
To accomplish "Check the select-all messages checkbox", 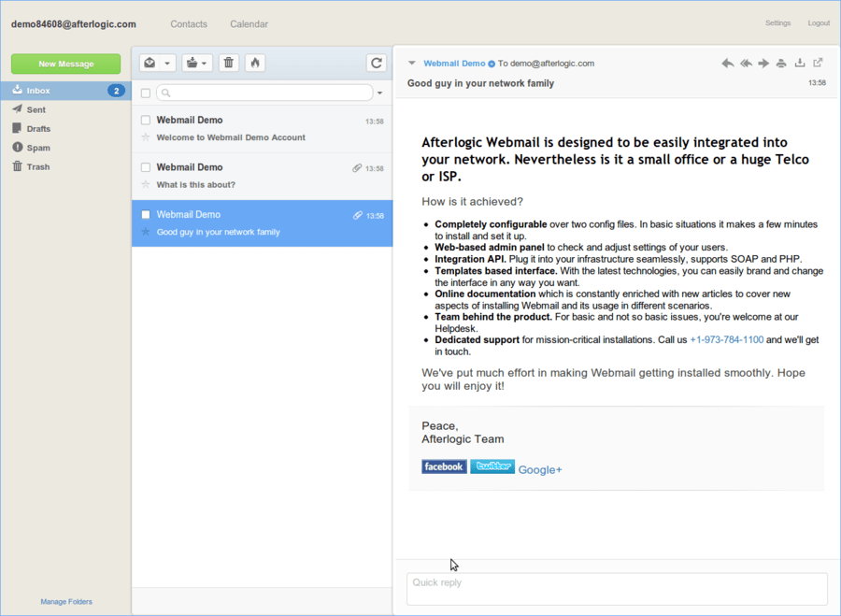I will click(145, 93).
